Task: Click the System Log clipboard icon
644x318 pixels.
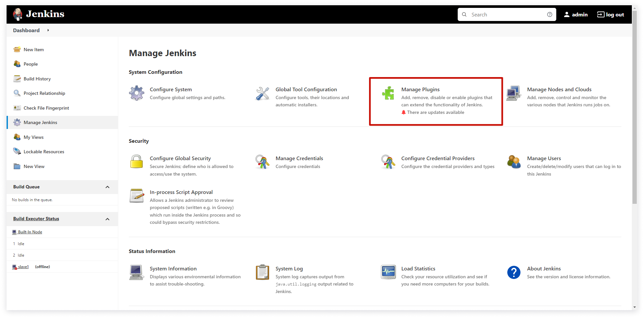Action: [263, 272]
